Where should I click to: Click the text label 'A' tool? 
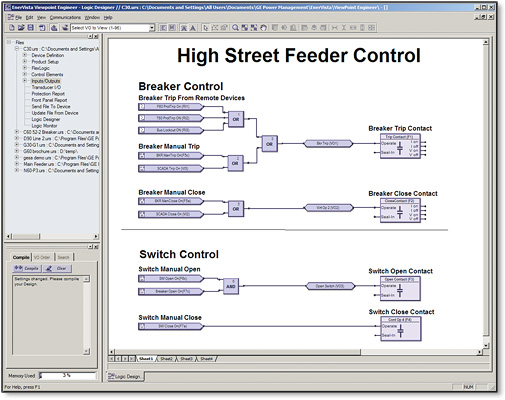tap(193, 28)
